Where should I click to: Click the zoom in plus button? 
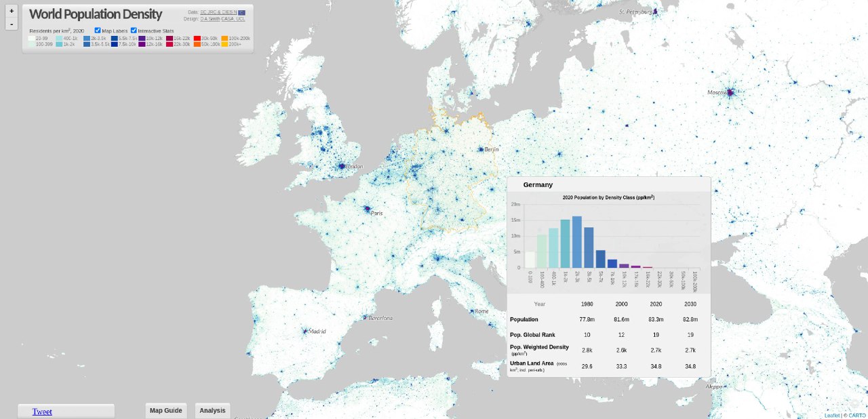12,11
